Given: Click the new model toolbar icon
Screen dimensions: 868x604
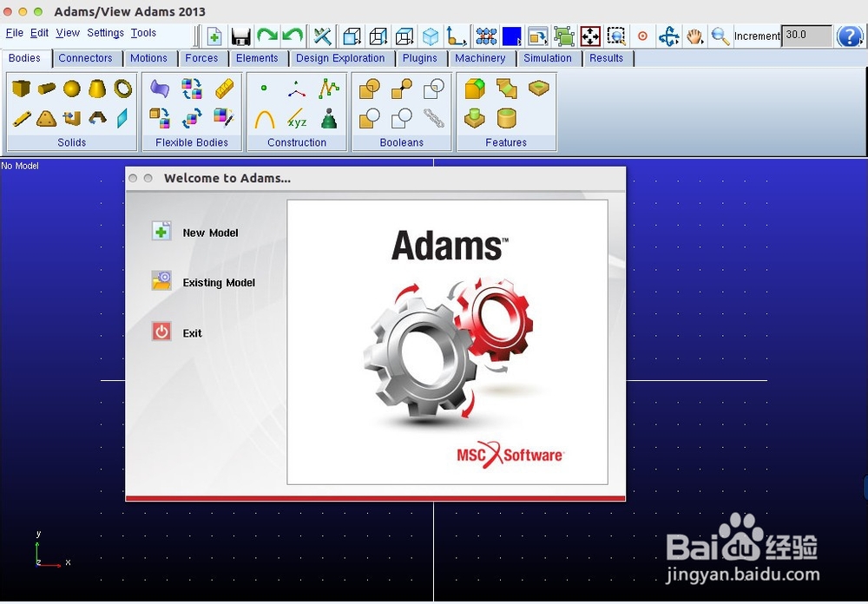Looking at the screenshot, I should pos(214,36).
